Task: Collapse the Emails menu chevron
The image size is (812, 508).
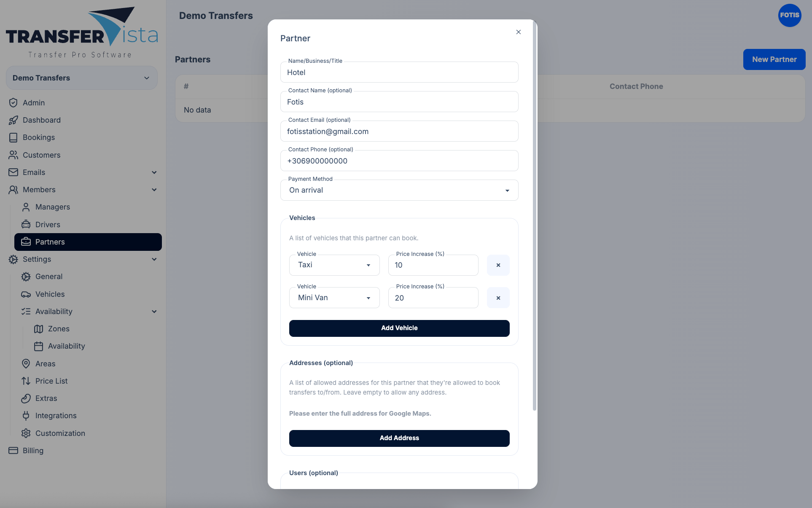Action: tap(154, 172)
